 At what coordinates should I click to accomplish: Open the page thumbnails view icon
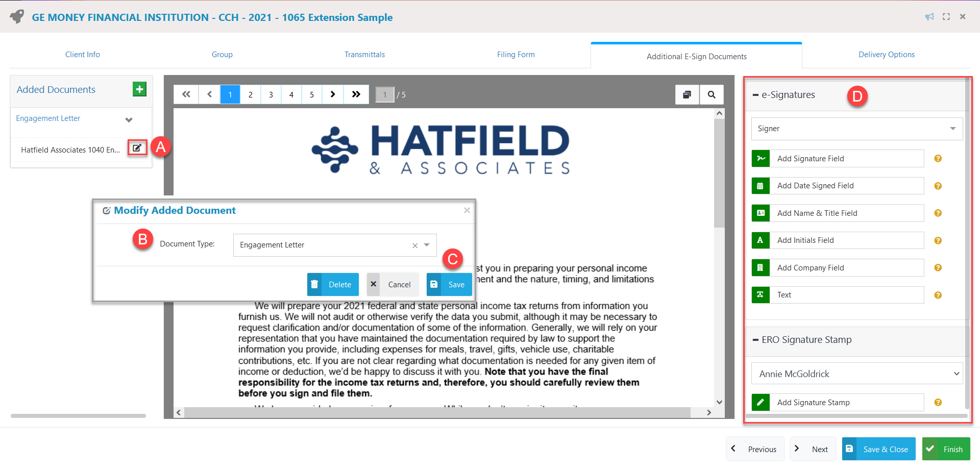[687, 94]
